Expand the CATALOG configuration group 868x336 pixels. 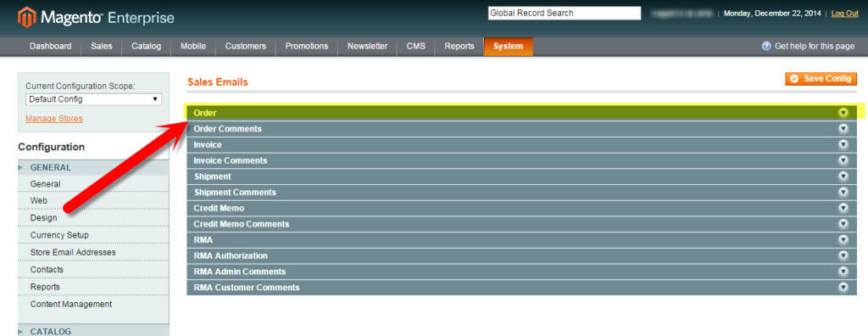93,331
